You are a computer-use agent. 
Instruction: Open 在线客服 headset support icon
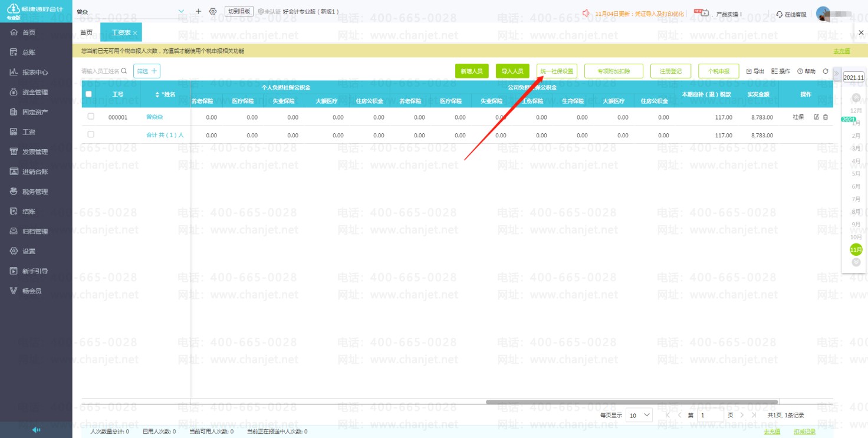pyautogui.click(x=780, y=14)
